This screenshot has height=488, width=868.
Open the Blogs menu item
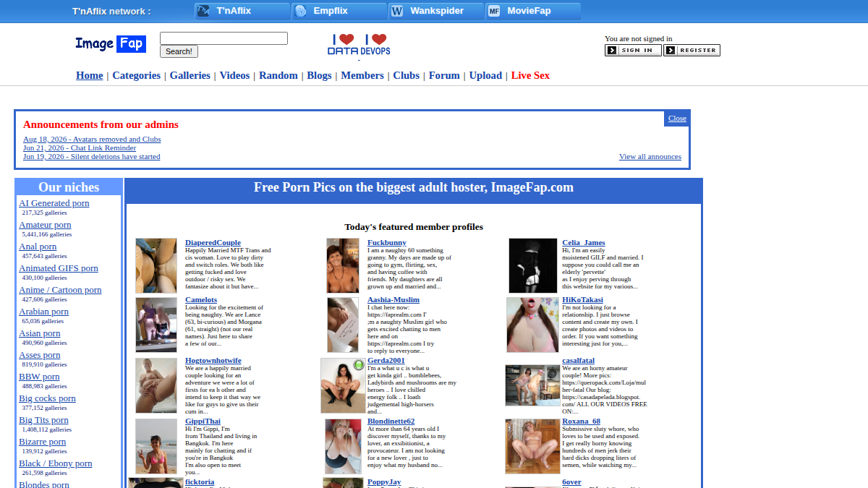[319, 75]
